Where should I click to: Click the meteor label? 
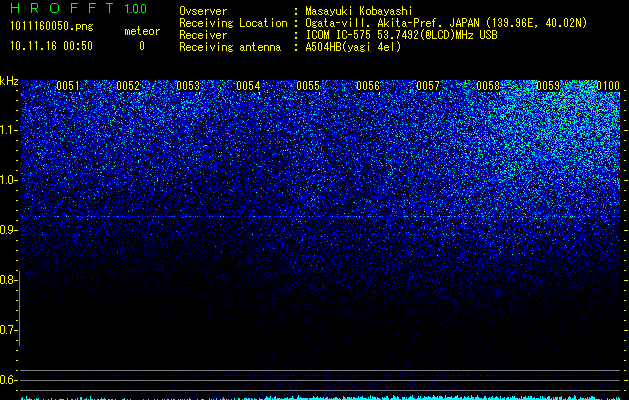(x=142, y=31)
